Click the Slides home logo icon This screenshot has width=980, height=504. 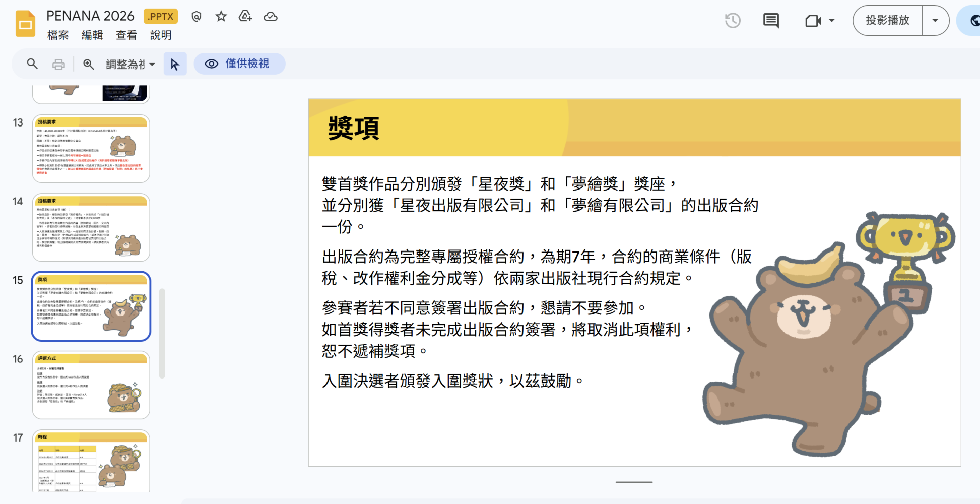pos(26,24)
